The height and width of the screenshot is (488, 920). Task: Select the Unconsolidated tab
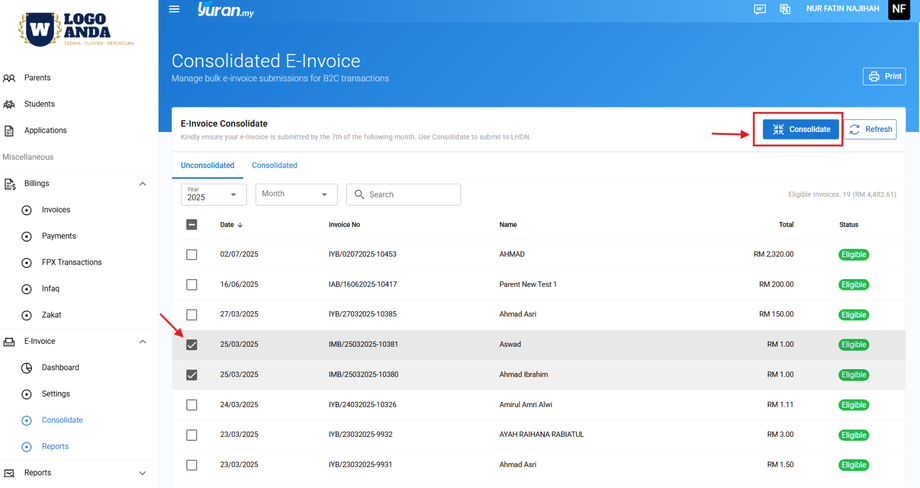(207, 165)
